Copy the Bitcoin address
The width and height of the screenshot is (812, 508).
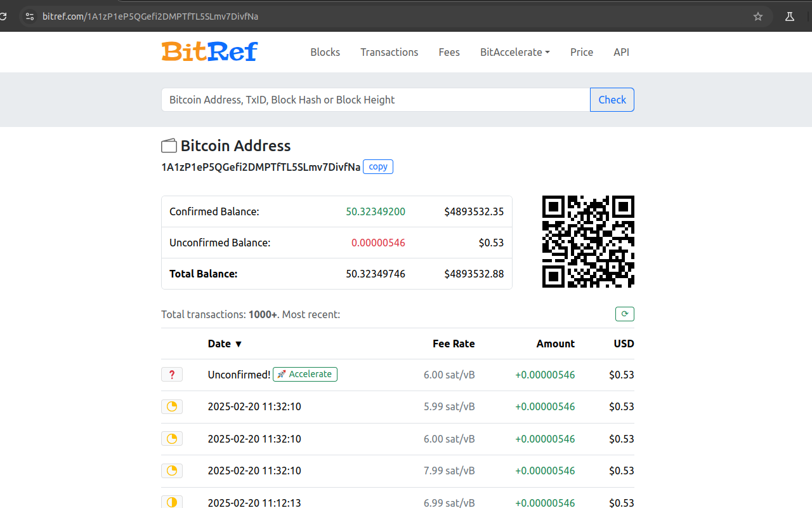[377, 166]
